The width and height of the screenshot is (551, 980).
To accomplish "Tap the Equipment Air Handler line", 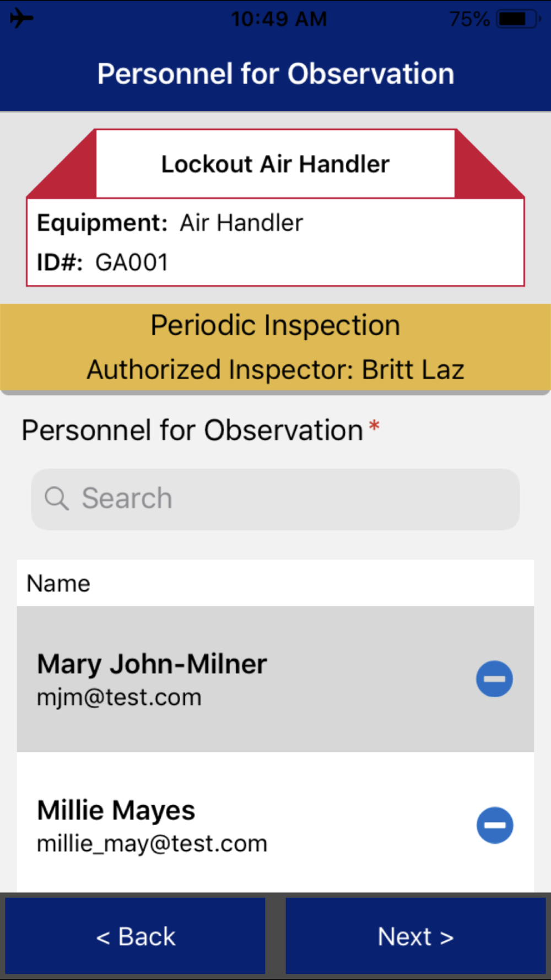I will (x=170, y=223).
